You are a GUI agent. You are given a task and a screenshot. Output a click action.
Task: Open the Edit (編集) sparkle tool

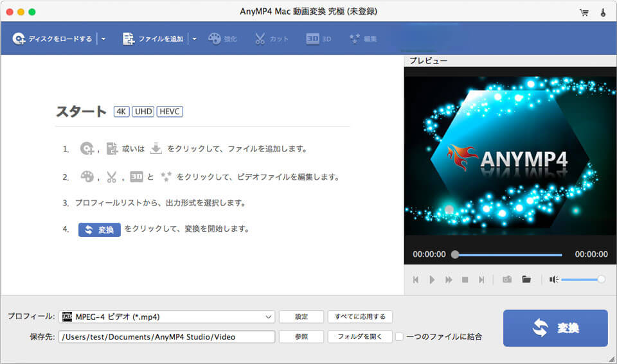click(363, 39)
